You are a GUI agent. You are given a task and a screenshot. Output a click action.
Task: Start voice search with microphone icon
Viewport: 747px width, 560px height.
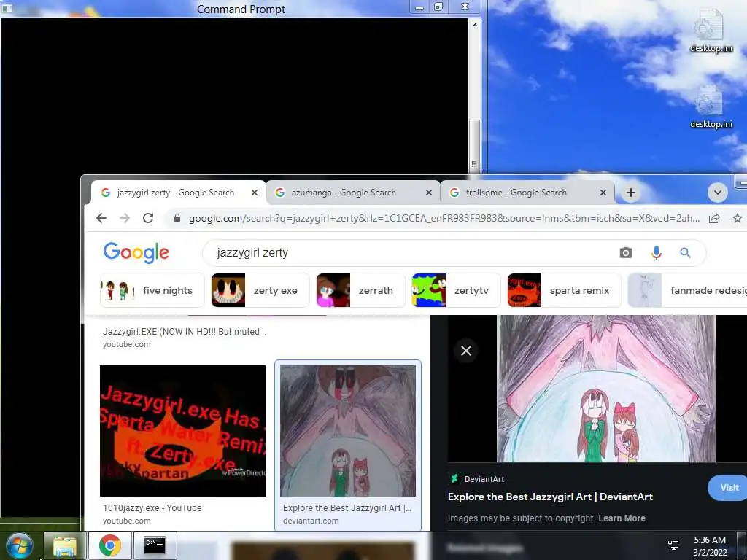click(x=656, y=253)
